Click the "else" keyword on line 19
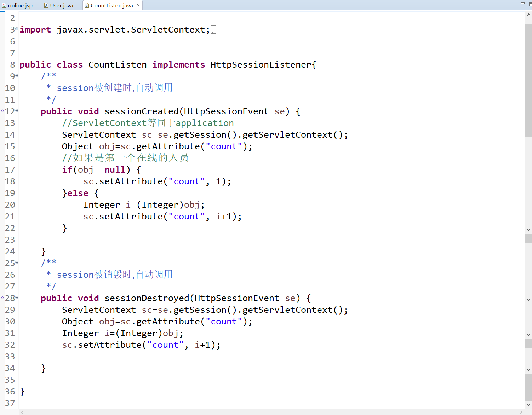The width and height of the screenshot is (532, 415). tap(78, 193)
